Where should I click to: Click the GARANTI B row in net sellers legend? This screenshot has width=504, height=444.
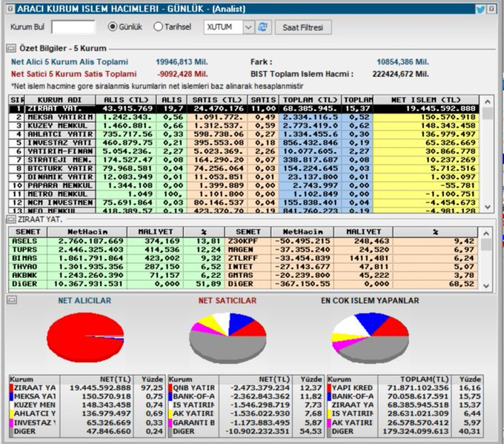click(x=245, y=423)
